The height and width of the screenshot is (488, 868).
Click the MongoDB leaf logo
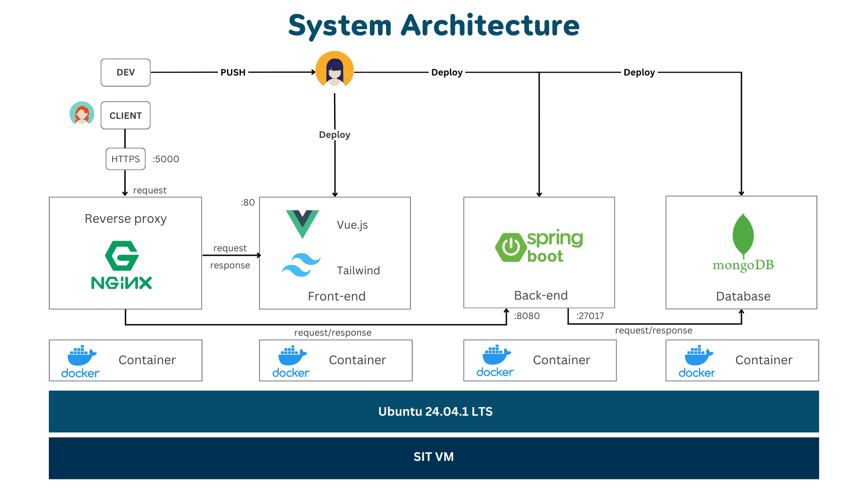(743, 242)
